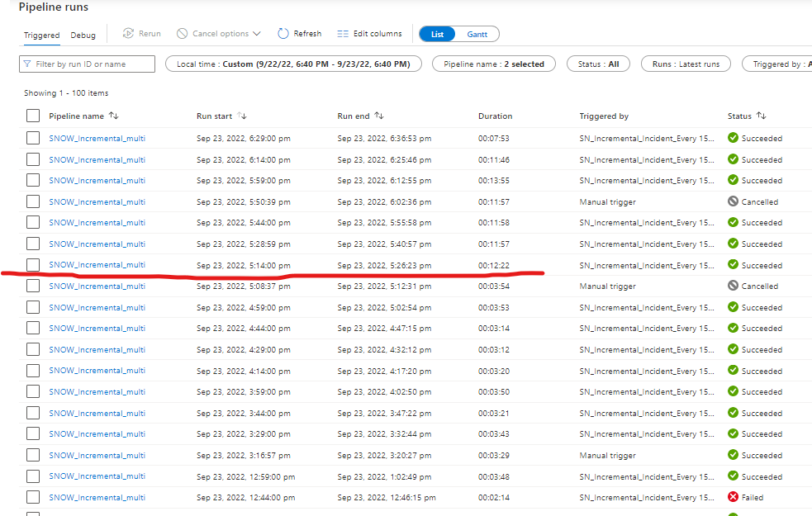Select checkbox for 5:08:37 pm run
Viewport: 812px width, 516px height.
coord(33,286)
